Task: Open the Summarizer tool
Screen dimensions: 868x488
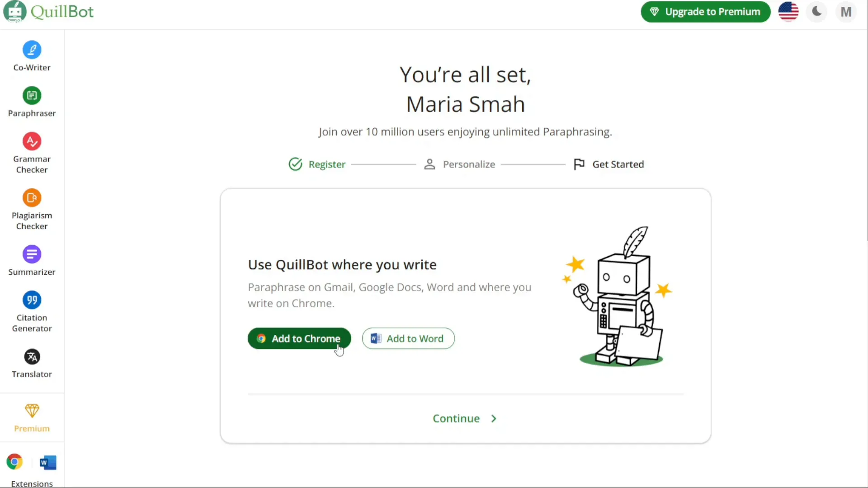Action: point(32,260)
